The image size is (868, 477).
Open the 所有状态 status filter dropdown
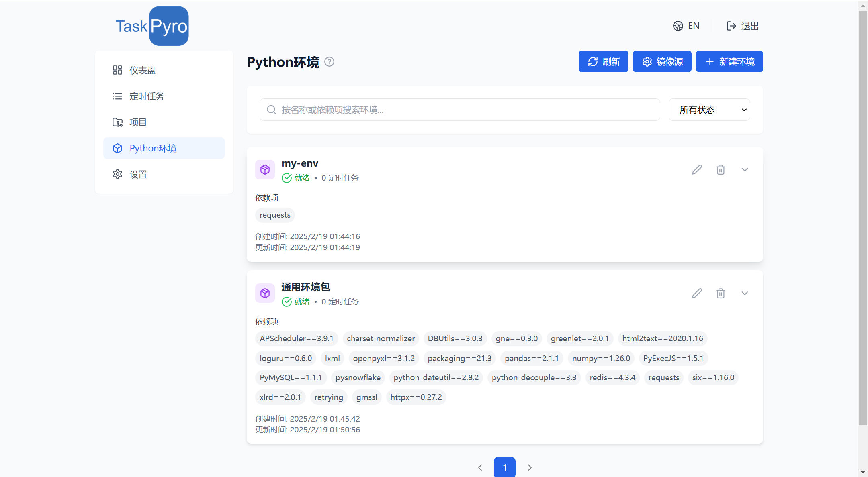coord(709,109)
